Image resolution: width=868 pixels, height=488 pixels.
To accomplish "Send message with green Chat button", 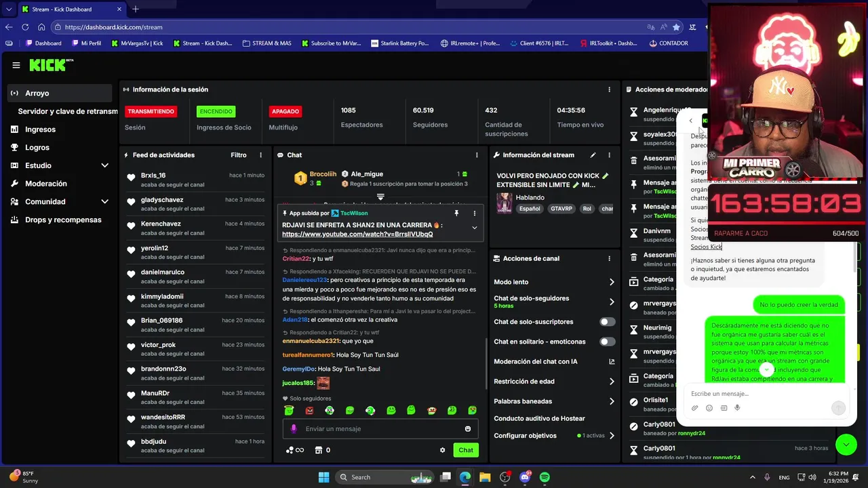I will (x=466, y=450).
